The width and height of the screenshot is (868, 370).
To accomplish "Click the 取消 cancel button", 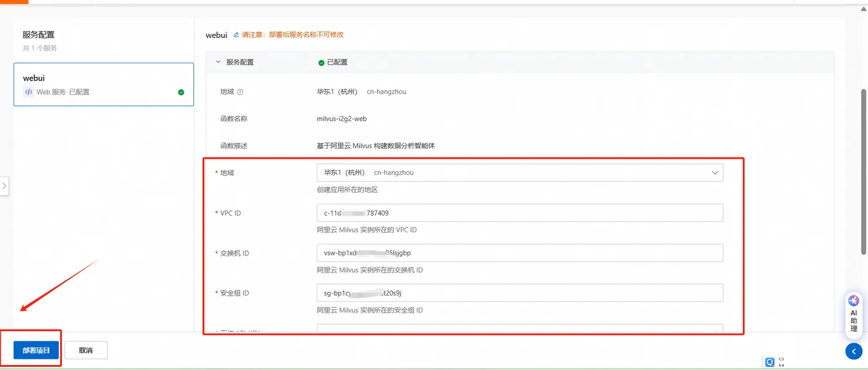I will [x=86, y=350].
